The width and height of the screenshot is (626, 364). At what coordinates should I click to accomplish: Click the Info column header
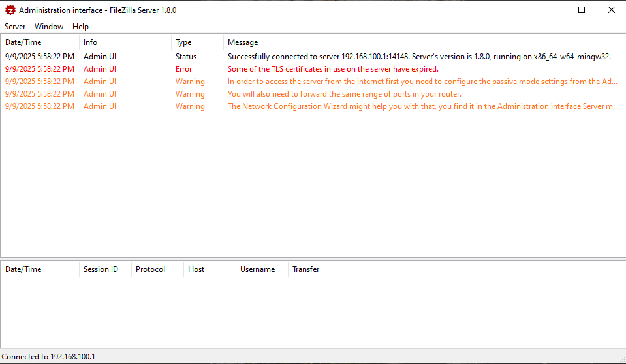click(125, 42)
